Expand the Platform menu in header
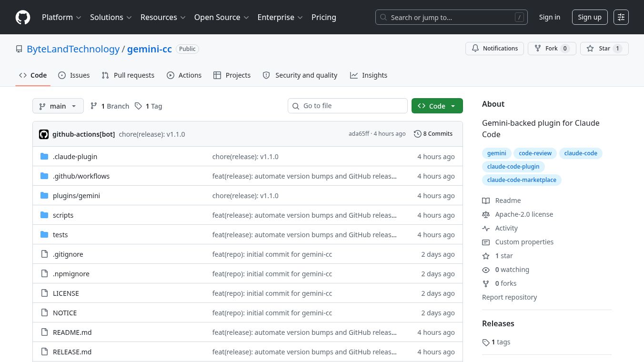Image resolution: width=644 pixels, height=362 pixels. [x=61, y=17]
